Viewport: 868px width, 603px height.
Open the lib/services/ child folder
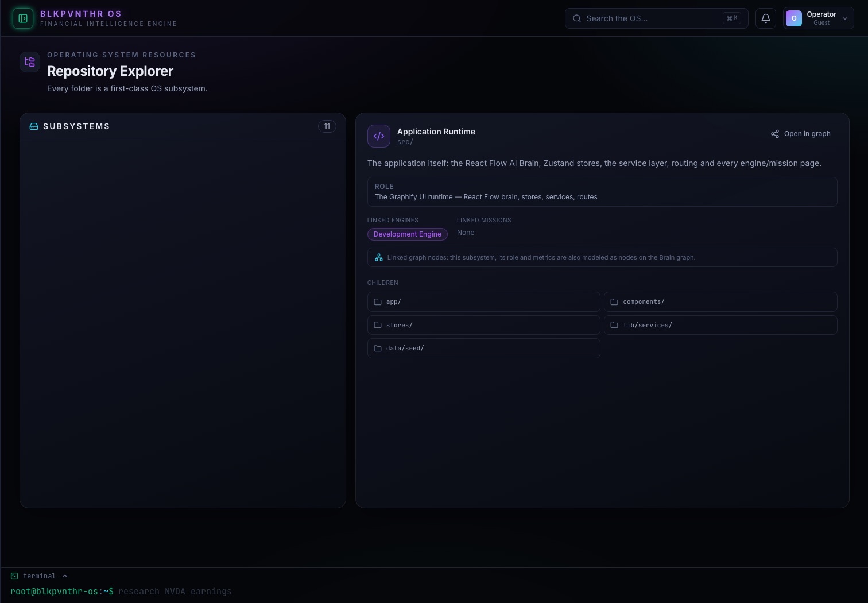point(720,325)
